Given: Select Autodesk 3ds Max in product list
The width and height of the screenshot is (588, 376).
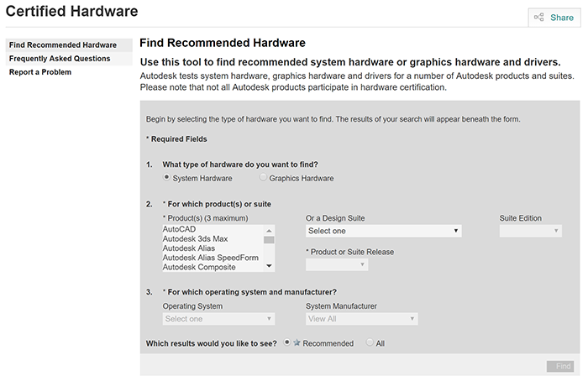Looking at the screenshot, I should [195, 238].
